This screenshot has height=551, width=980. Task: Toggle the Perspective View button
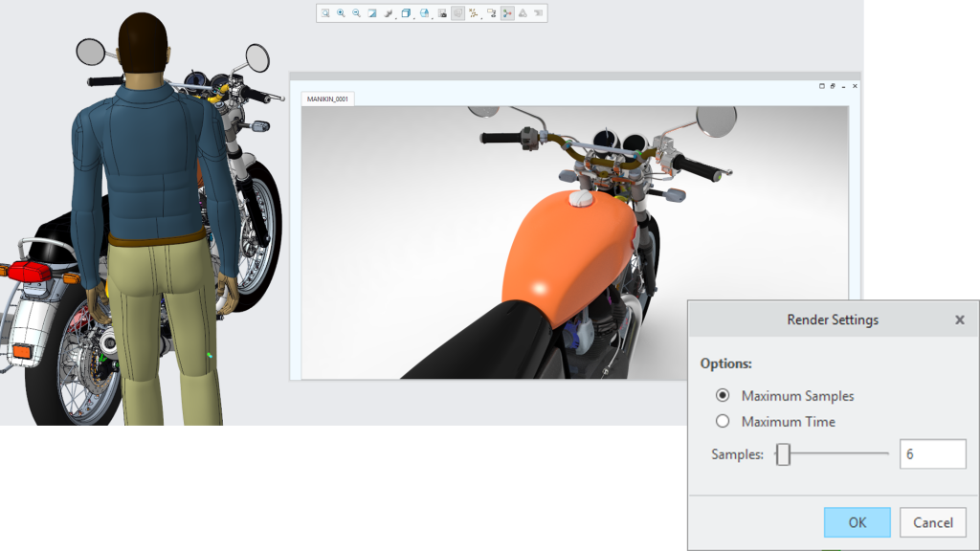click(x=457, y=13)
